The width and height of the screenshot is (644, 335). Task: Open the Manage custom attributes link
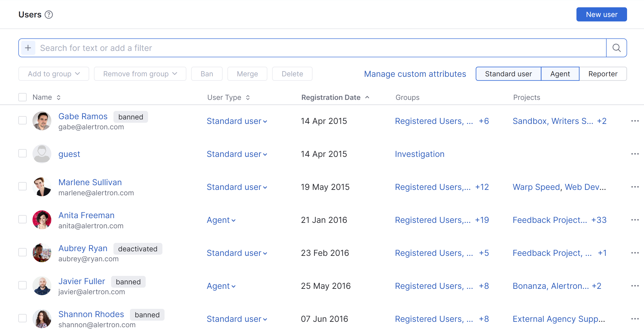pos(415,74)
